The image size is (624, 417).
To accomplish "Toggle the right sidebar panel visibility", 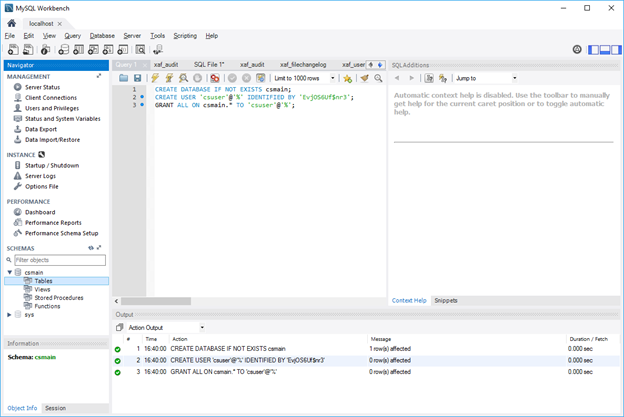I will tap(616, 50).
